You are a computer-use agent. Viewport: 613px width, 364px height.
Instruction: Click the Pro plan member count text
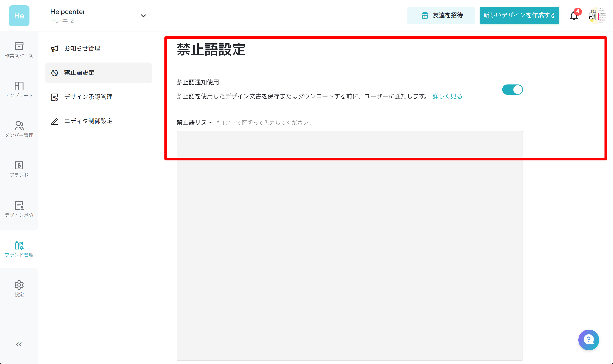(x=62, y=21)
